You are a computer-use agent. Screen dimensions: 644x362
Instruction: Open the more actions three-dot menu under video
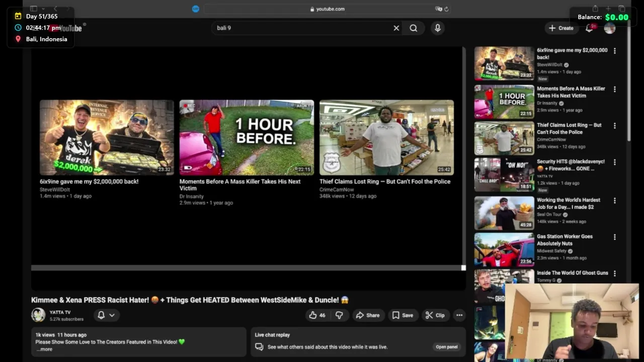tap(459, 315)
